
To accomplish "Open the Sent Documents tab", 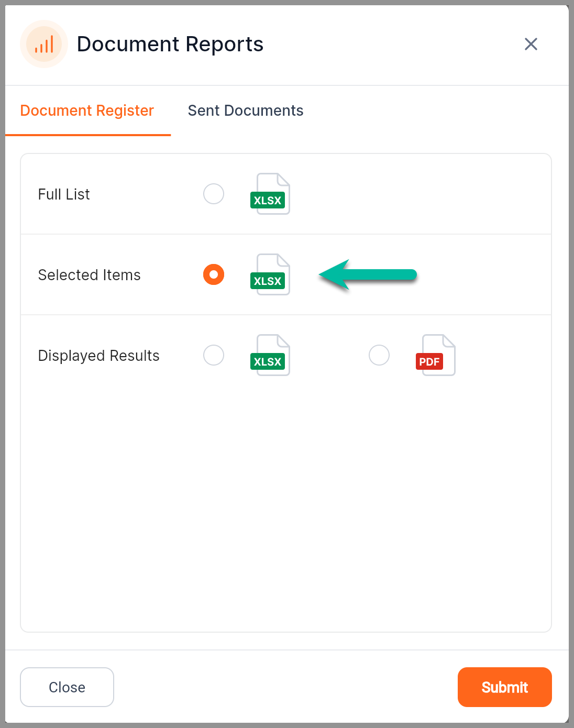I will pos(246,111).
